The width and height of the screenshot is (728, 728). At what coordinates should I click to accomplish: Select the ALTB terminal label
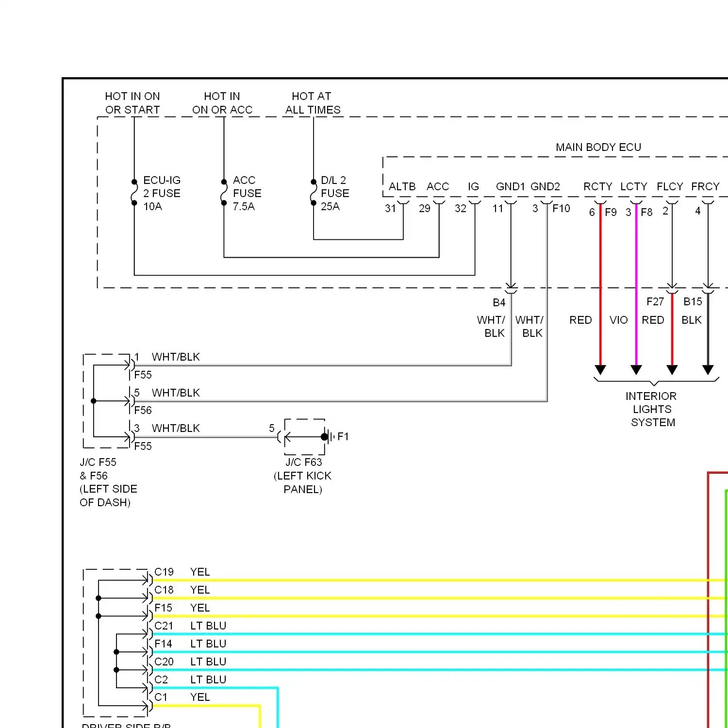point(402,186)
